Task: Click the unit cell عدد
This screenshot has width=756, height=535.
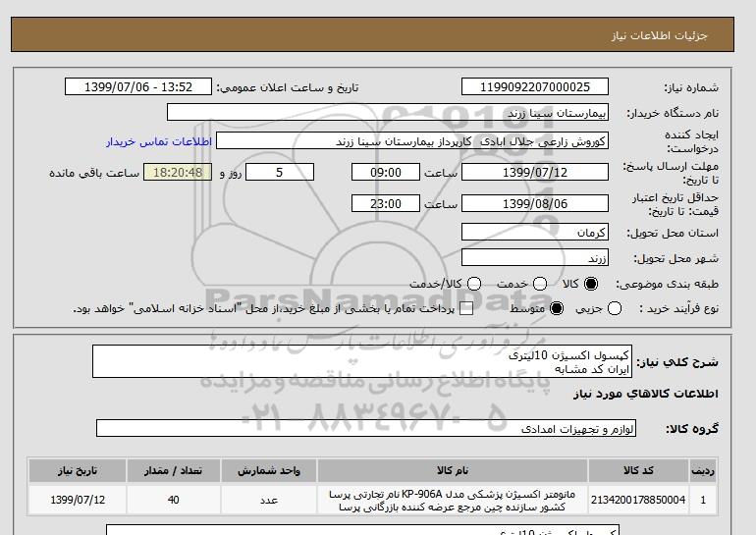Action: click(269, 500)
